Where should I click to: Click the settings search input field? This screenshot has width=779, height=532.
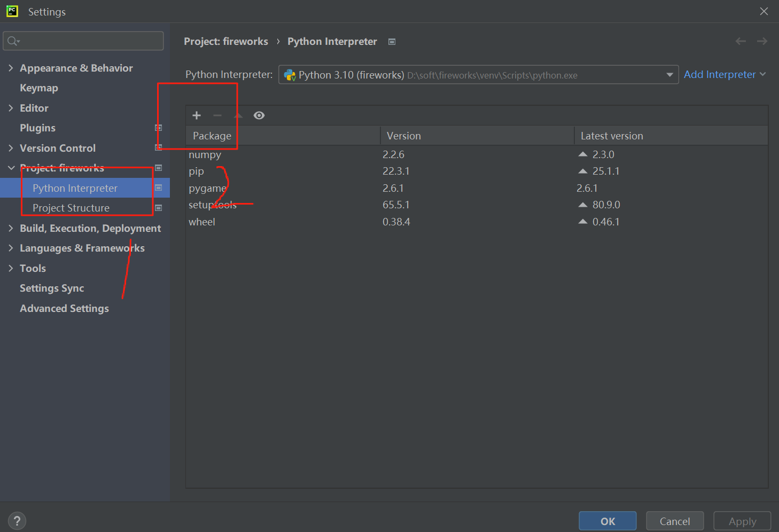pos(83,41)
